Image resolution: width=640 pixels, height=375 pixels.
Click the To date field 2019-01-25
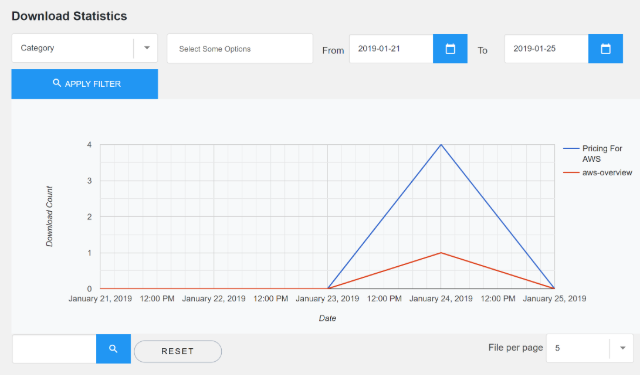[x=547, y=49]
